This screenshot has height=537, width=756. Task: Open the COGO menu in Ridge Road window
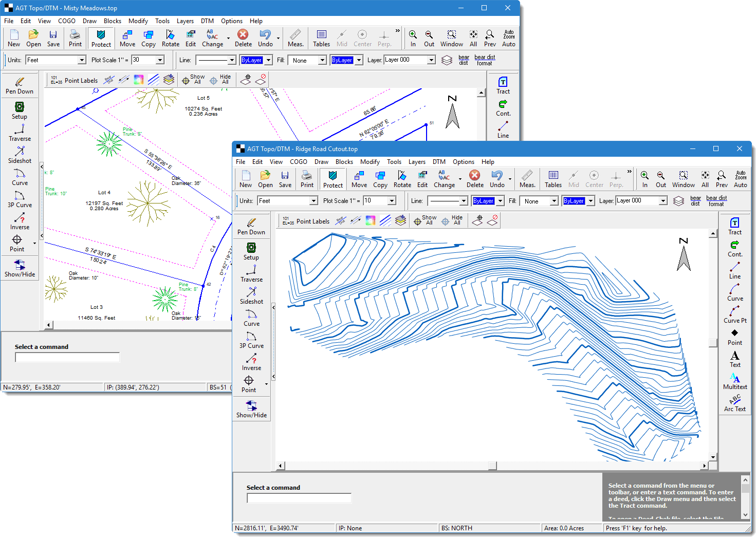point(298,162)
